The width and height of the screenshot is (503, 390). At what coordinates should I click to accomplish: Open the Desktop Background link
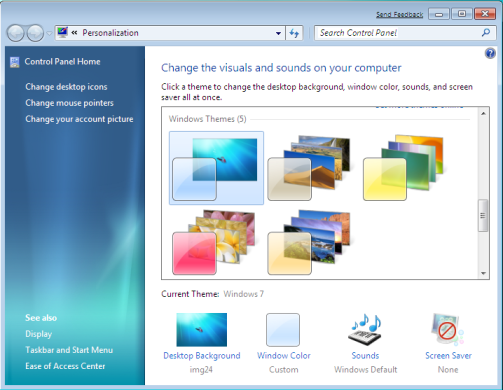(202, 356)
